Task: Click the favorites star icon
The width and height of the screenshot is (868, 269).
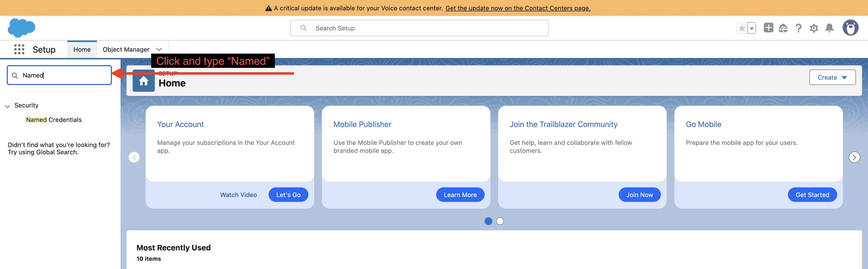Action: tap(742, 28)
